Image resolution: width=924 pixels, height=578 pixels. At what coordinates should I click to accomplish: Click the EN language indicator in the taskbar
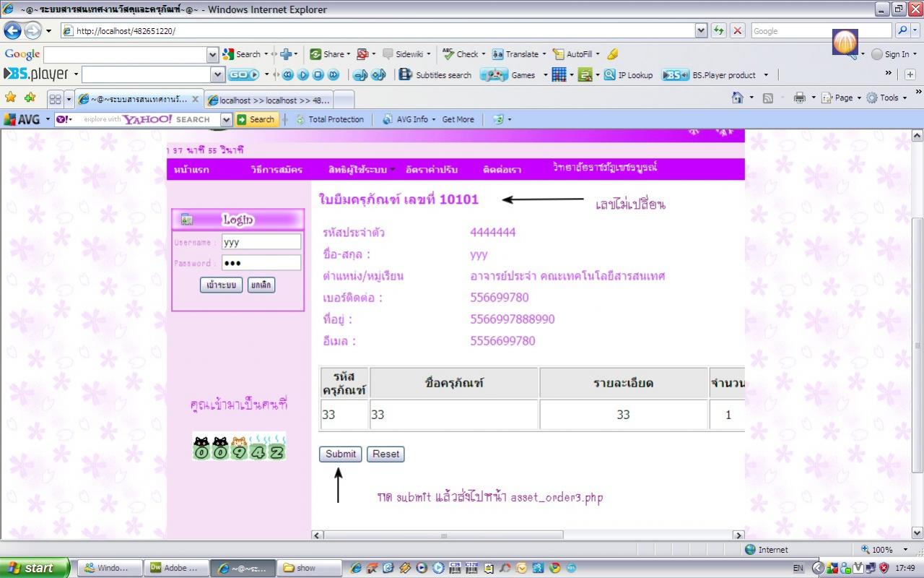[x=798, y=568]
